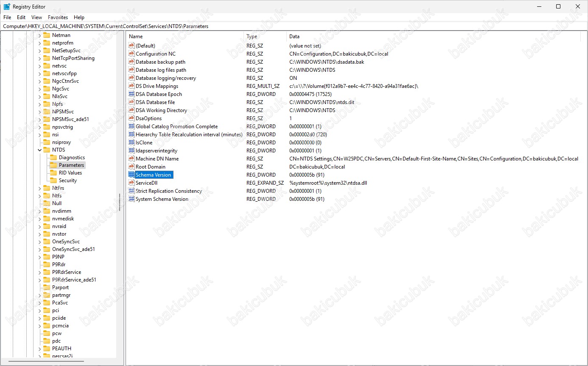588x366 pixels.
Task: Select the PcaSvc key in the tree
Action: click(60, 303)
